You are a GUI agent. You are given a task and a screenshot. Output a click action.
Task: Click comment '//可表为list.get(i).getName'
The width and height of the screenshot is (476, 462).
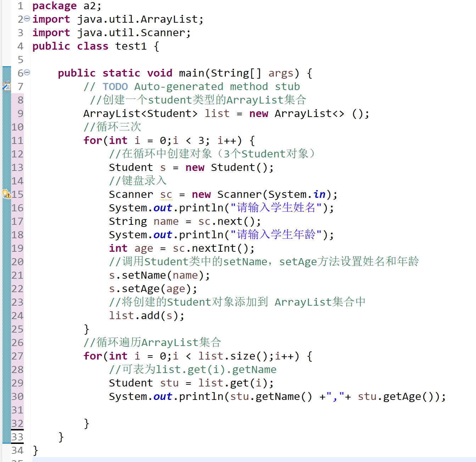193,369
